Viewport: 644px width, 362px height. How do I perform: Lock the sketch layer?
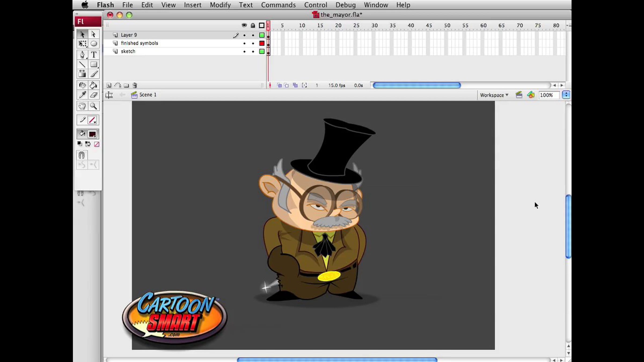253,51
